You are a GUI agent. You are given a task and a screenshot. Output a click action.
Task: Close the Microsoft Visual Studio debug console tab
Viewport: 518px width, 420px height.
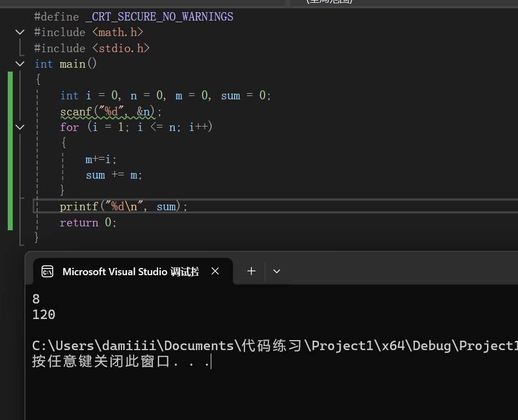(215, 271)
